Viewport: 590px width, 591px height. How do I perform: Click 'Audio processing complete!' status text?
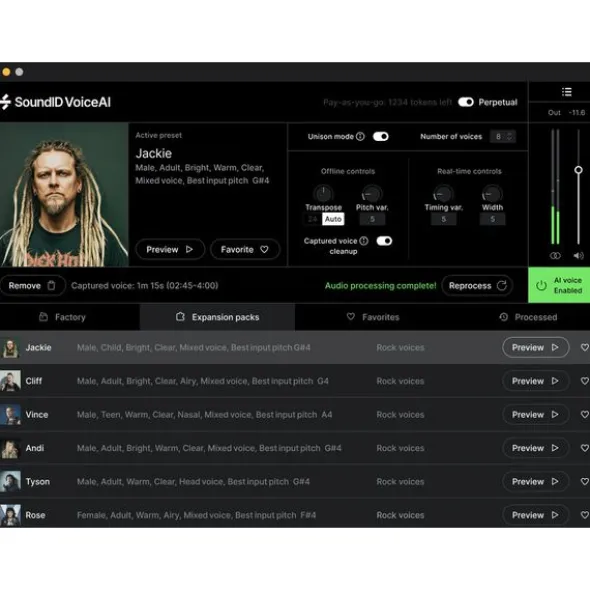[x=380, y=286]
